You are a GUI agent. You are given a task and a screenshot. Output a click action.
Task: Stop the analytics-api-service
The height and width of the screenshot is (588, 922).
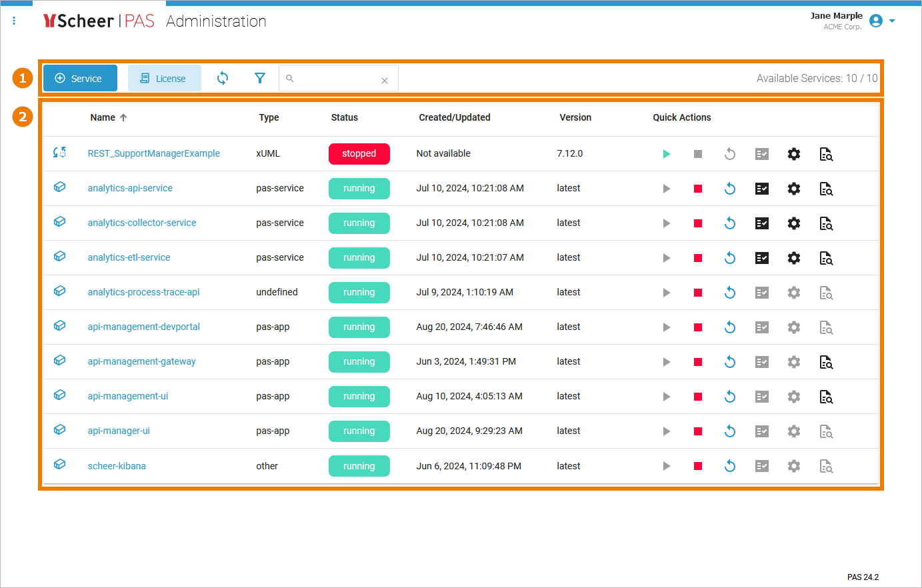pos(698,189)
